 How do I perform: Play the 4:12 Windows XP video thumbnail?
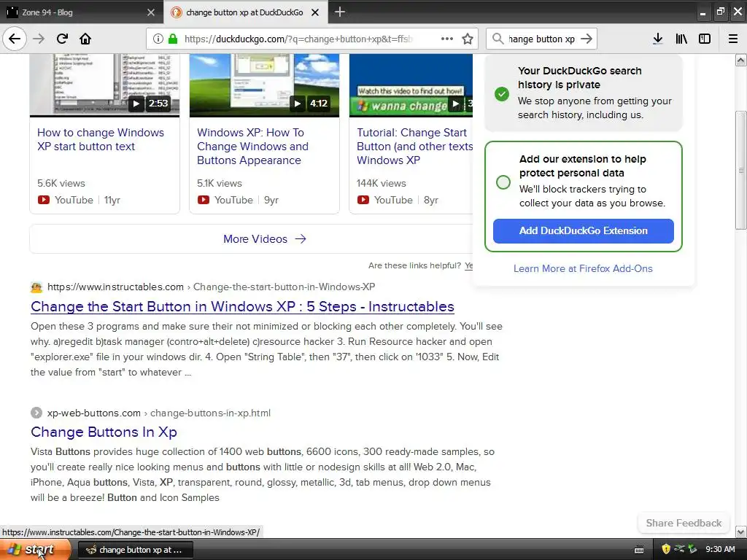264,85
